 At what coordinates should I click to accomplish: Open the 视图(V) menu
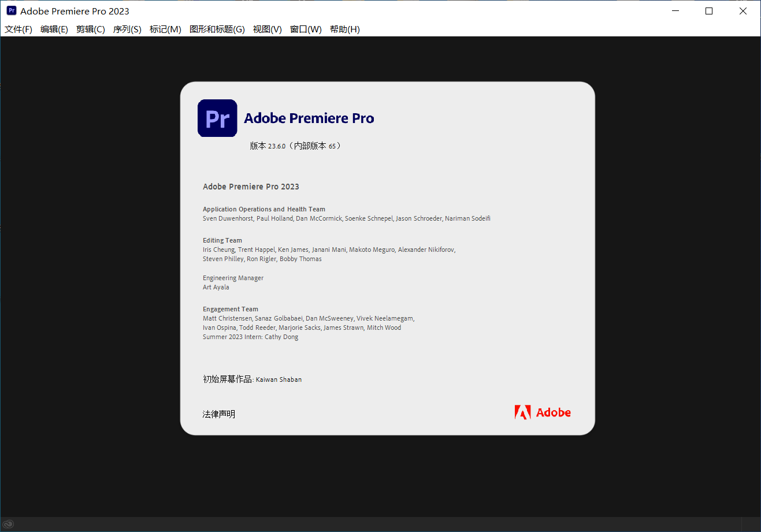pos(268,29)
